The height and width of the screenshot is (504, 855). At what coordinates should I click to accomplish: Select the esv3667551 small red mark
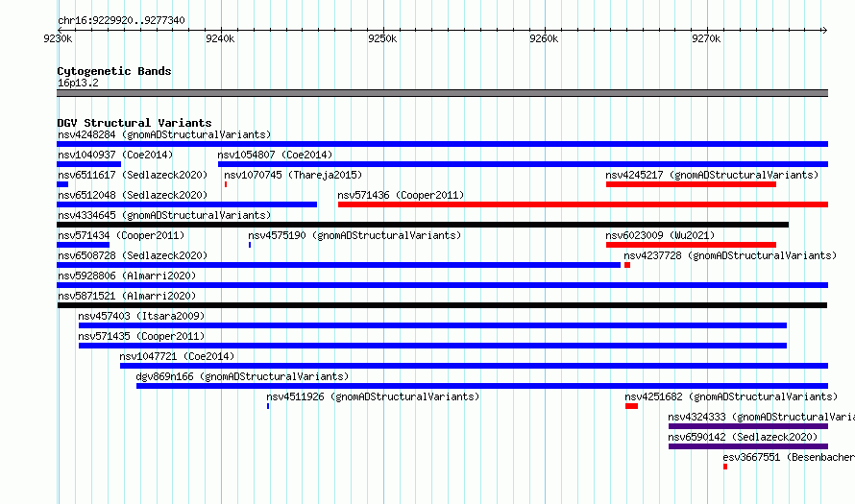[725, 467]
